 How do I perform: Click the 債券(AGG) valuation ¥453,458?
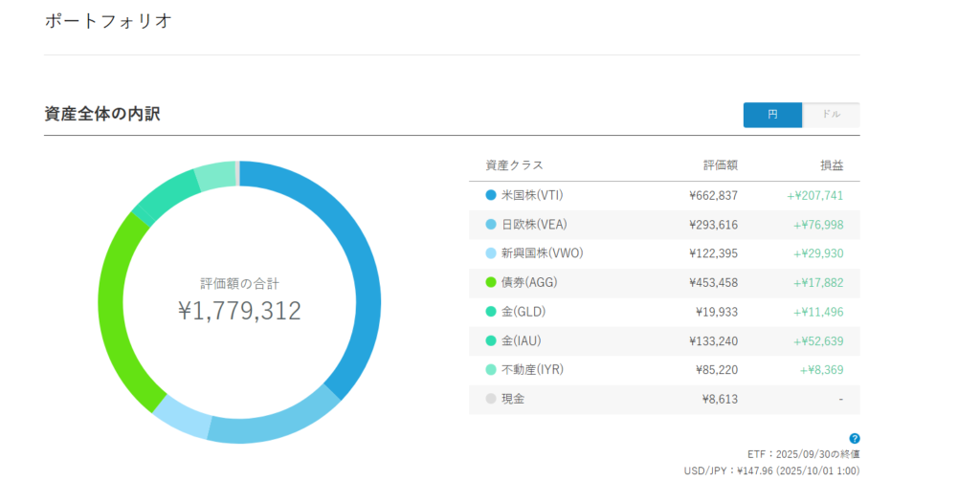713,283
